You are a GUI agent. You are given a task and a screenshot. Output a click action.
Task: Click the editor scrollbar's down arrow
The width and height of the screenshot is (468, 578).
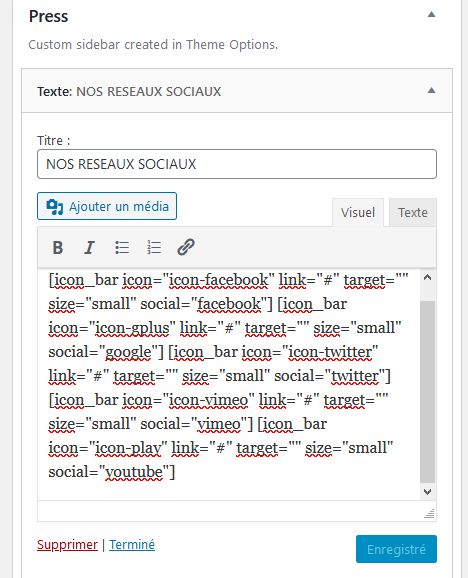[x=427, y=492]
